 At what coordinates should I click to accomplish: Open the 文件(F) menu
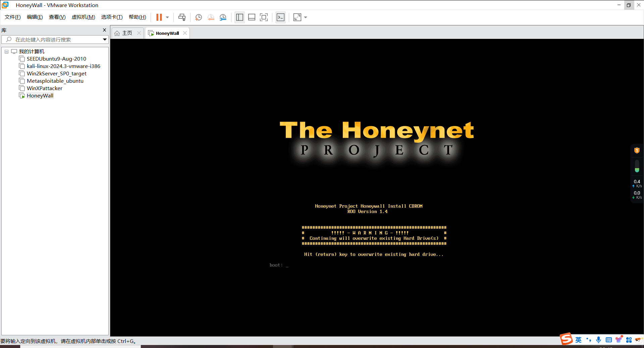(x=12, y=17)
